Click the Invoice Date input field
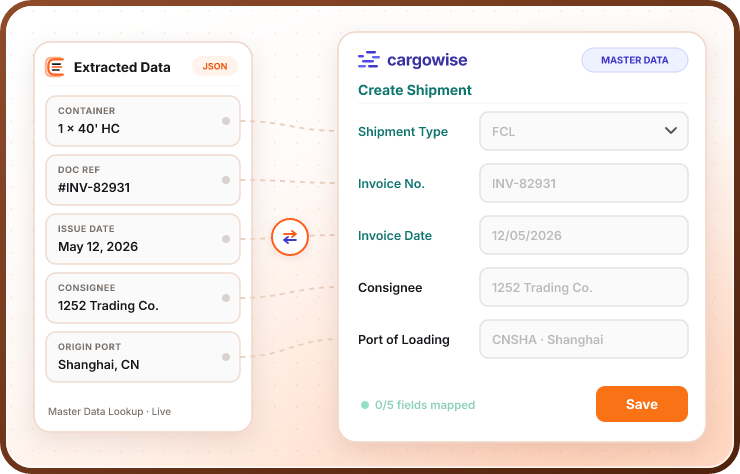Viewport: 740px width, 474px height. click(x=584, y=235)
